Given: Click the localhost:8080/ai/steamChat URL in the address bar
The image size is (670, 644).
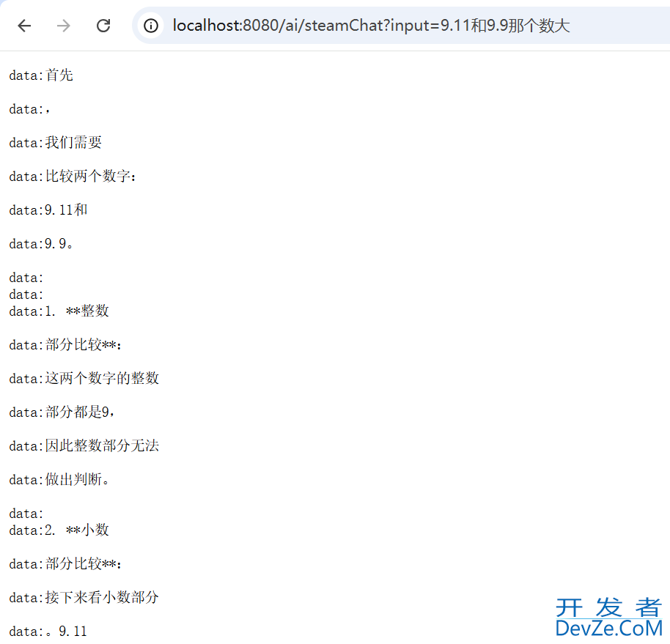Looking at the screenshot, I should pos(371,26).
